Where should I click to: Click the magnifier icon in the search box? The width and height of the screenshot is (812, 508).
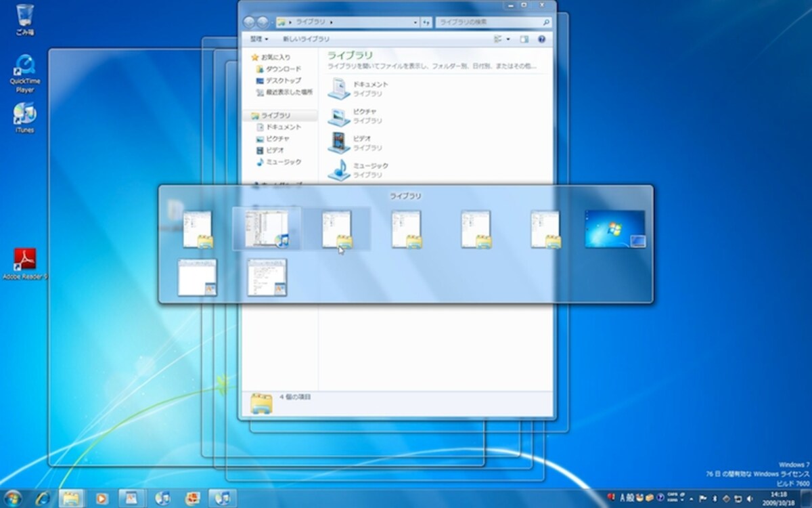coord(546,22)
